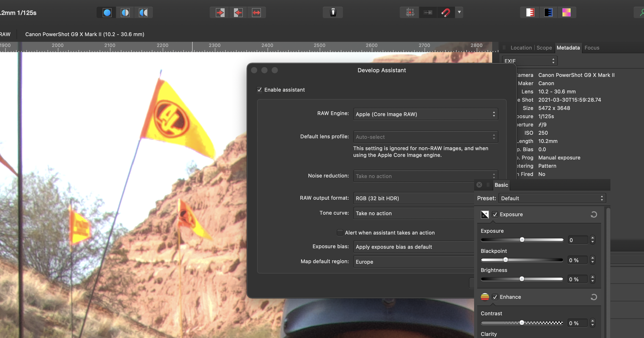Show clipped shadows icon

pyautogui.click(x=548, y=12)
